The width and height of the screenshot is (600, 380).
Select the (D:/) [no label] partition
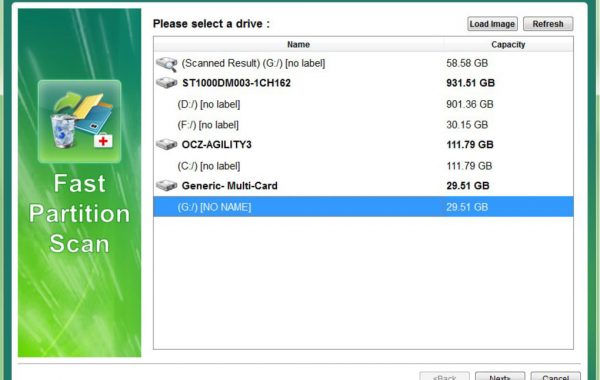(363, 104)
